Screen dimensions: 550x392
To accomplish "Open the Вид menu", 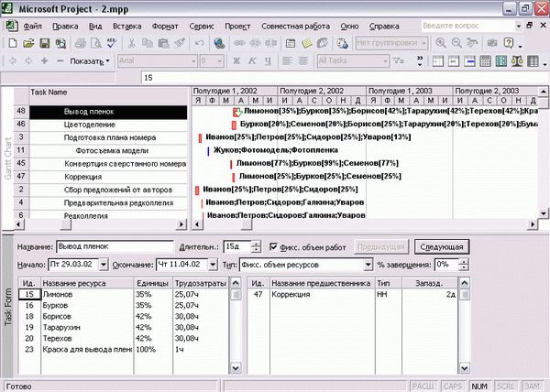I will coord(95,27).
